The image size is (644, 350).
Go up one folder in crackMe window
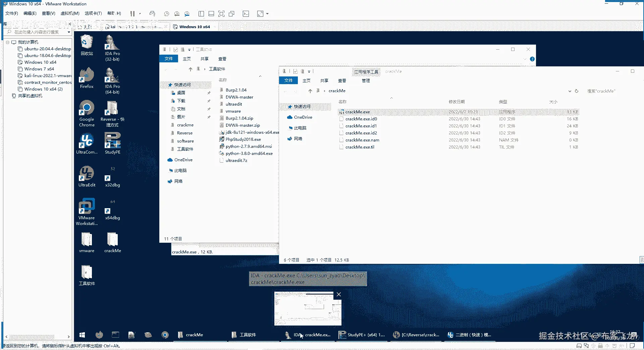pyautogui.click(x=310, y=91)
